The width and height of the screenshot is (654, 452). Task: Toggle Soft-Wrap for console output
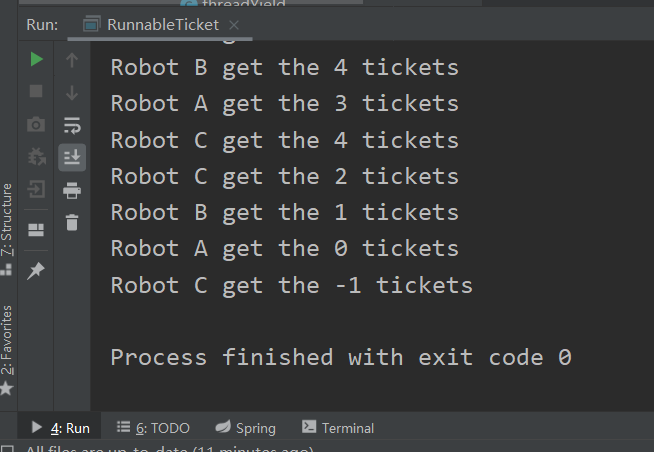[72, 125]
